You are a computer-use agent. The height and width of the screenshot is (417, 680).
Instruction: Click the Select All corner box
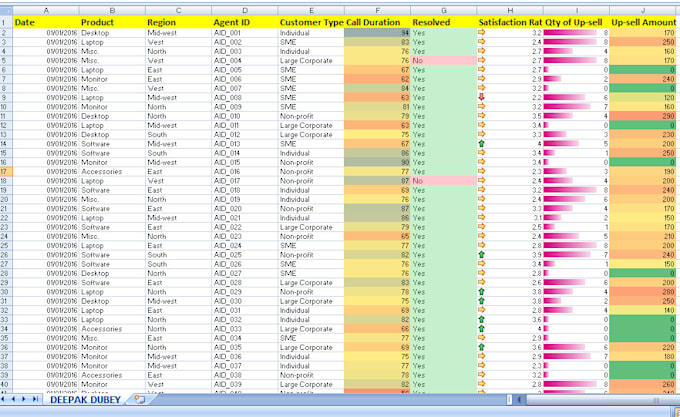[6, 10]
